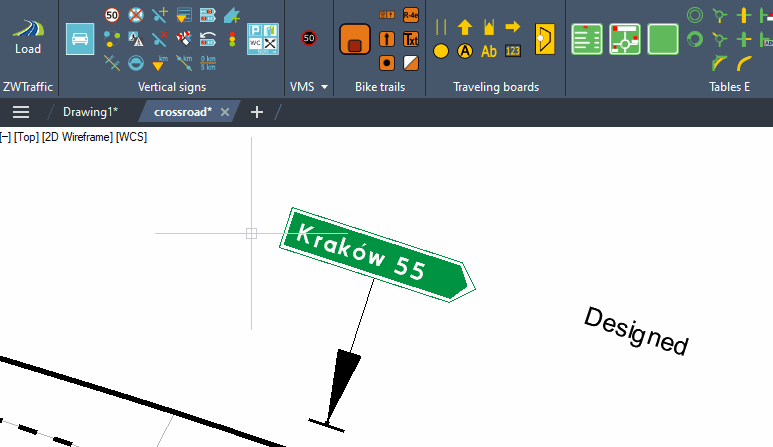Click the large orange bike trail sign icon
Viewport: 773px width, 447px height.
click(x=355, y=39)
